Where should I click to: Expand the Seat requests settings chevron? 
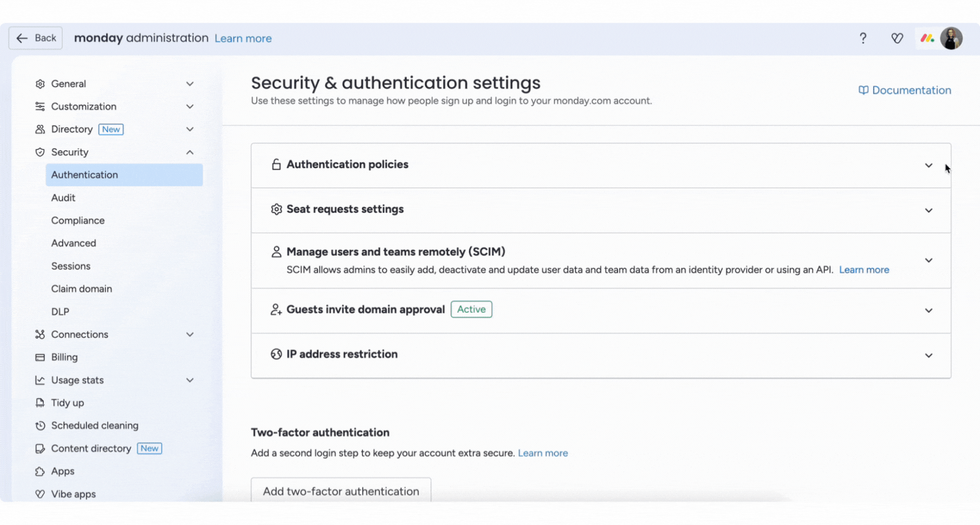[x=929, y=211]
